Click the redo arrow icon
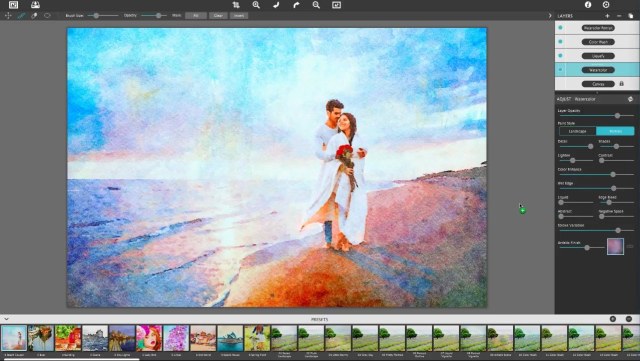The height and width of the screenshot is (361, 640). 296,5
